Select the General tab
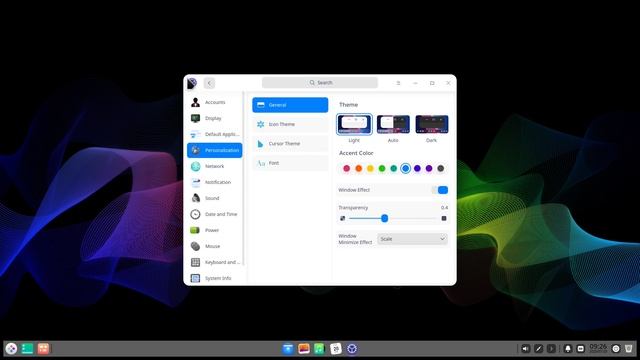 (x=290, y=105)
